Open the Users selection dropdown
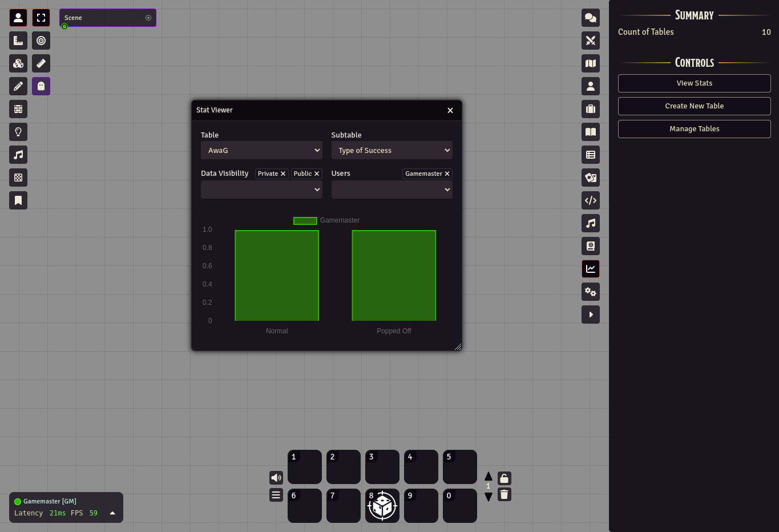 click(x=391, y=190)
